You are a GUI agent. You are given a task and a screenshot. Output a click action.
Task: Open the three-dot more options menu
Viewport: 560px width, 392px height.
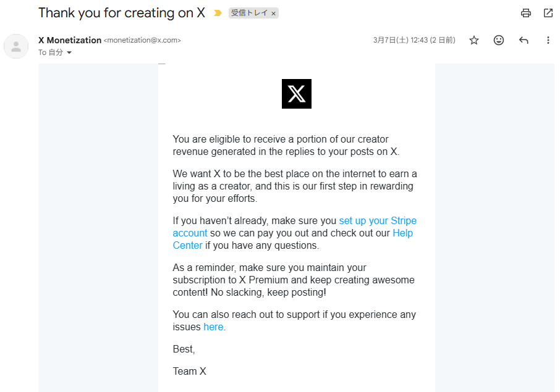point(548,40)
